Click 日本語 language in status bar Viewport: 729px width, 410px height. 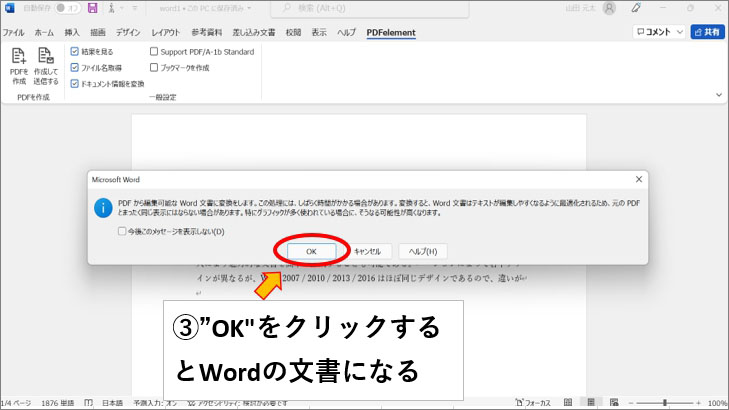click(112, 403)
